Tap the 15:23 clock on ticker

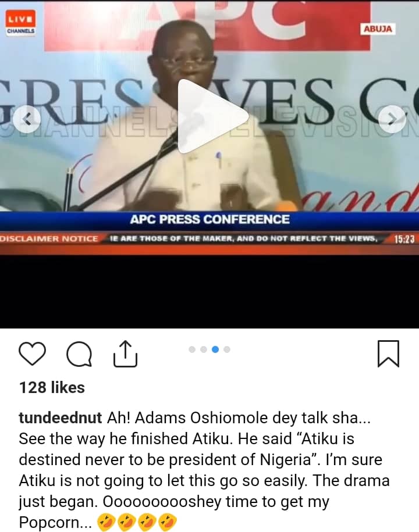(404, 239)
